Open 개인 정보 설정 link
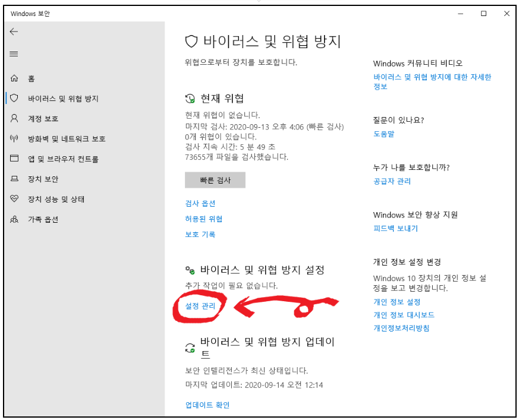The image size is (519, 420). pos(397,302)
